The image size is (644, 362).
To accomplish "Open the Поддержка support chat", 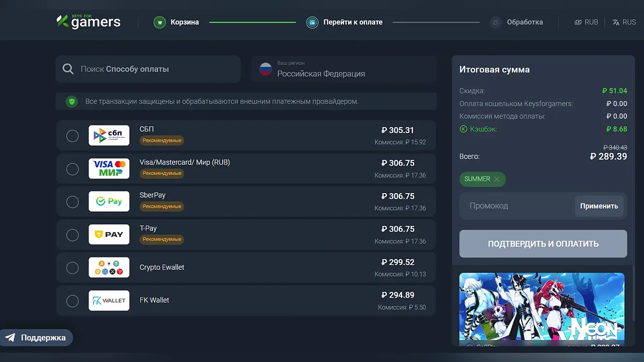I will point(36,338).
